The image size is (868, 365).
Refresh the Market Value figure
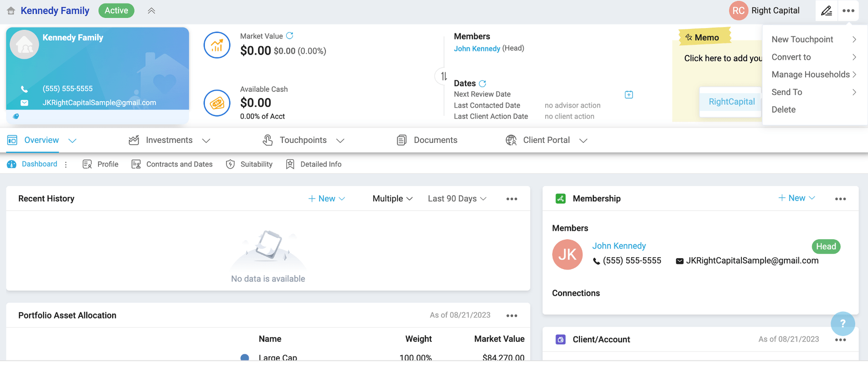[290, 36]
